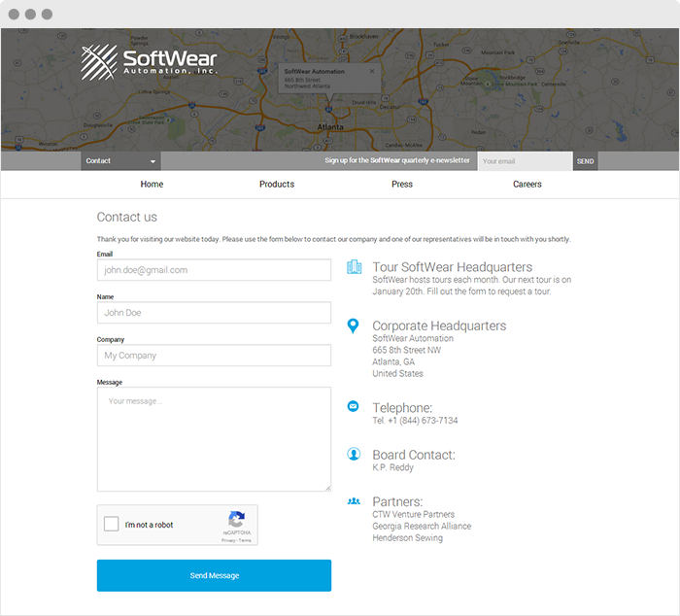Open the Press menu item
This screenshot has height=616, width=680.
click(402, 185)
